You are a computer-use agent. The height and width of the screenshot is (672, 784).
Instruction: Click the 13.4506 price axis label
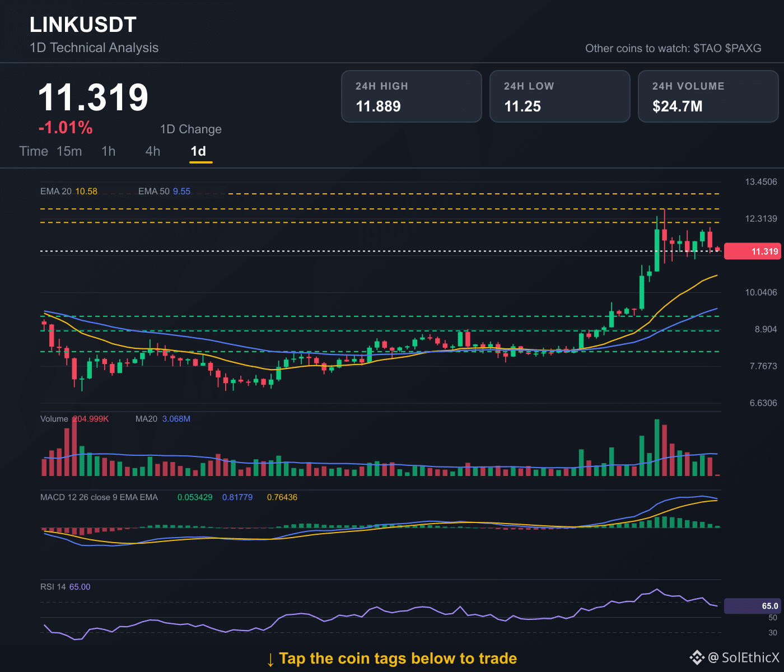tap(761, 182)
